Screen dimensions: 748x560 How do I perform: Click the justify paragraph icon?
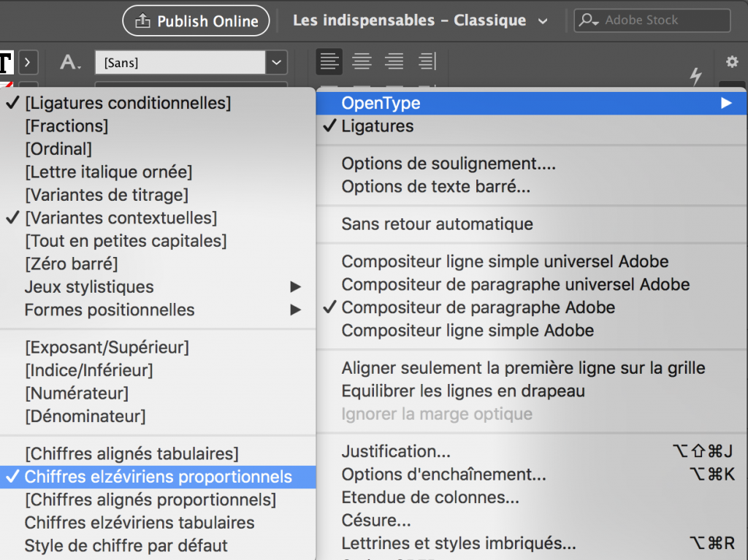coord(427,61)
